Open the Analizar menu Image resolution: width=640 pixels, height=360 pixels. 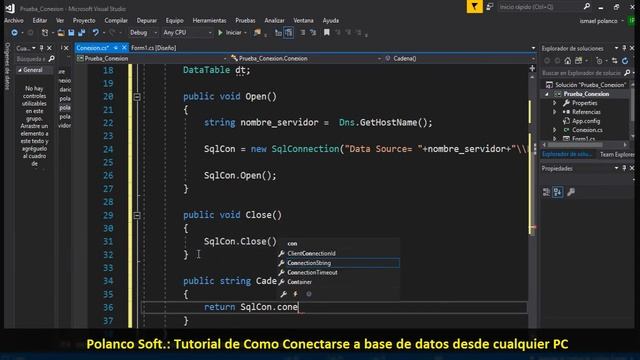[274, 20]
